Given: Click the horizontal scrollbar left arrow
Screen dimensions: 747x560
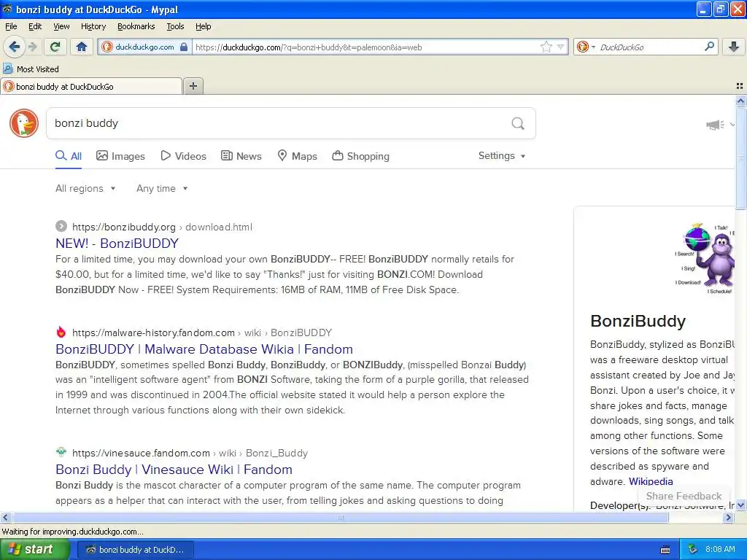Looking at the screenshot, I should 5,517.
